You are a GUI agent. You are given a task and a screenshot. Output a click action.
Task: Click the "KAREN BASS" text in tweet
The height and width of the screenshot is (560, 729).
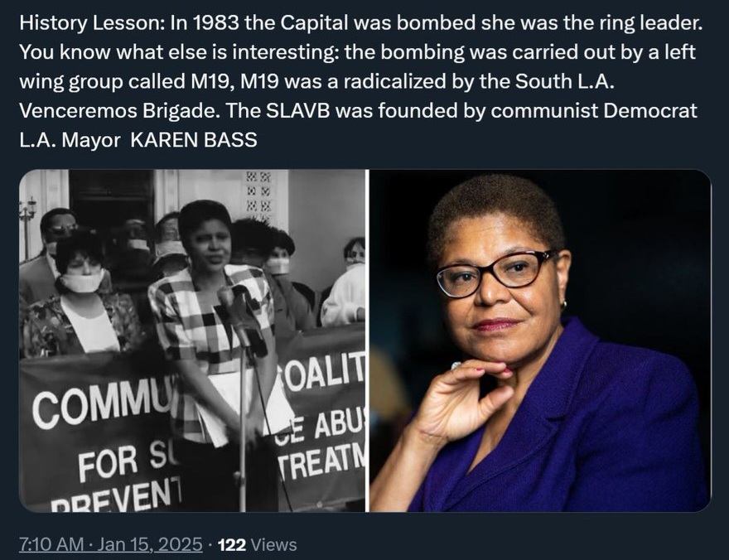tap(194, 140)
